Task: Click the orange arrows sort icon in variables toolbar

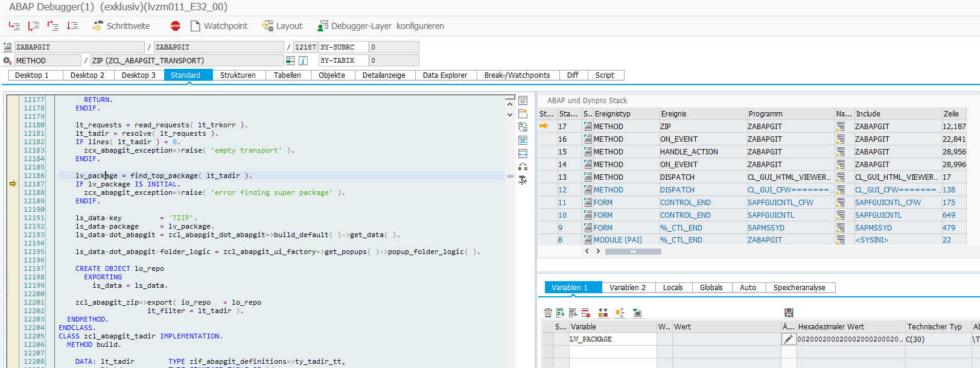Action: pyautogui.click(x=603, y=312)
